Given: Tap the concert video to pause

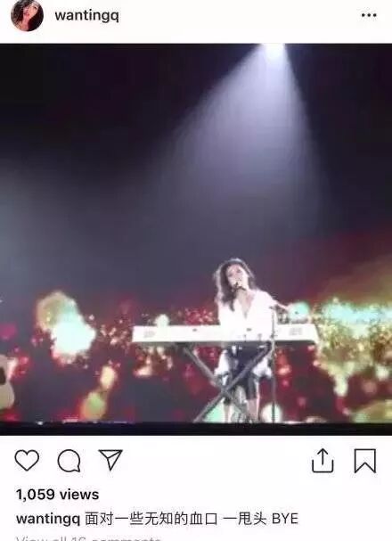Looking at the screenshot, I should 196,239.
